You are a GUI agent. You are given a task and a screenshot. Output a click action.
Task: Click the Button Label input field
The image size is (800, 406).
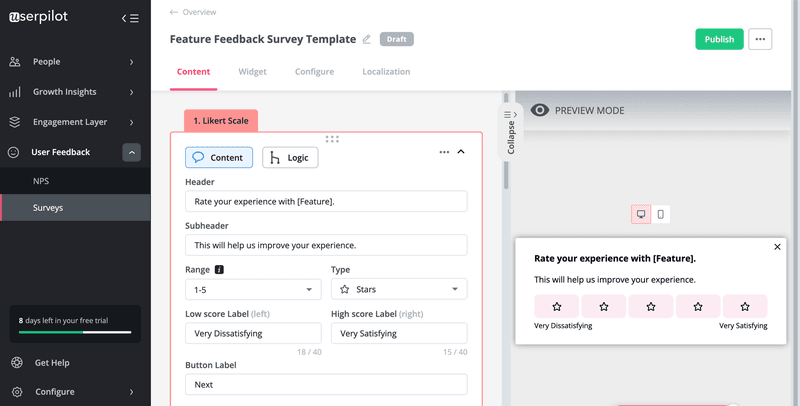[326, 385]
